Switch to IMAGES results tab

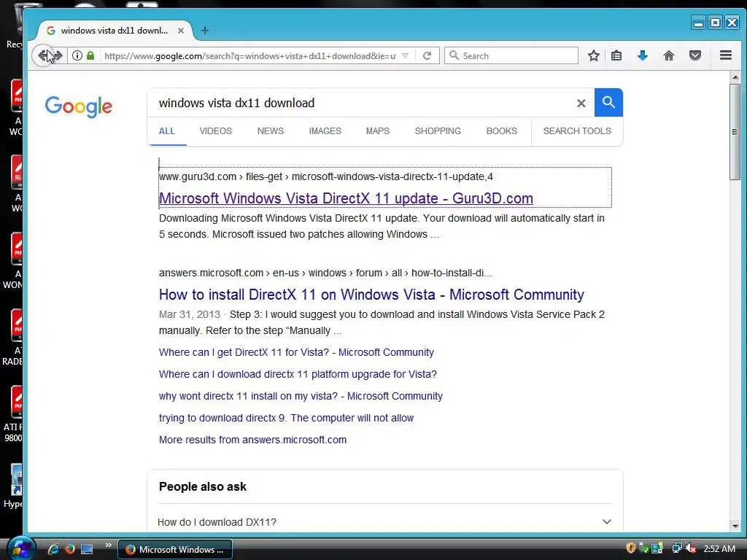pyautogui.click(x=325, y=131)
